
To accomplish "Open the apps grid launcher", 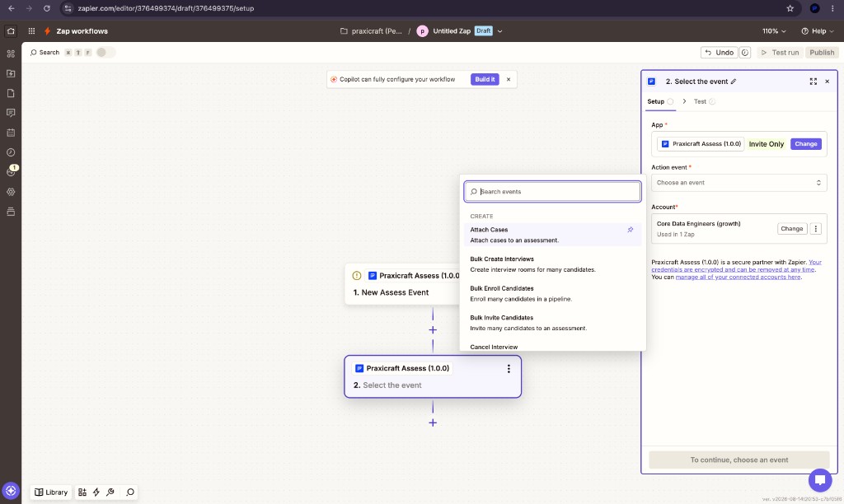I will (x=32, y=31).
